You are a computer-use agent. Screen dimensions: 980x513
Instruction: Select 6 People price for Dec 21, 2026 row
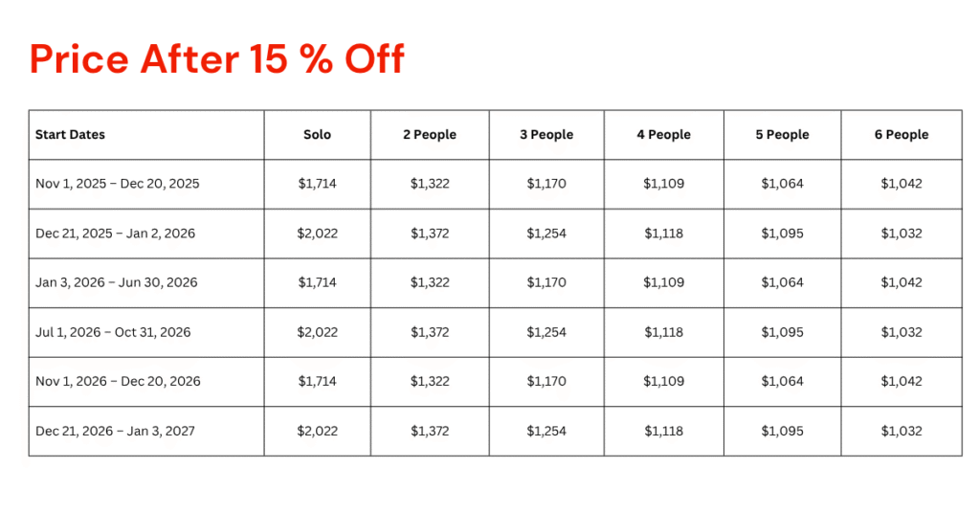[902, 431]
